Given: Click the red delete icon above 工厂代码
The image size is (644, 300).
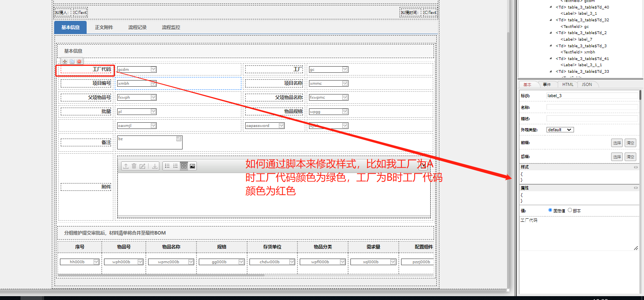Looking at the screenshot, I should 79,62.
